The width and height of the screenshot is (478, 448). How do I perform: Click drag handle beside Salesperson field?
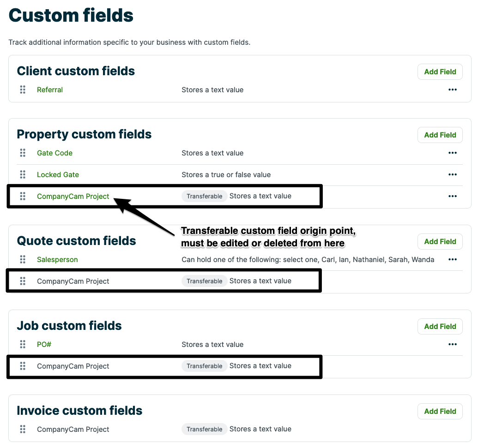coord(23,260)
